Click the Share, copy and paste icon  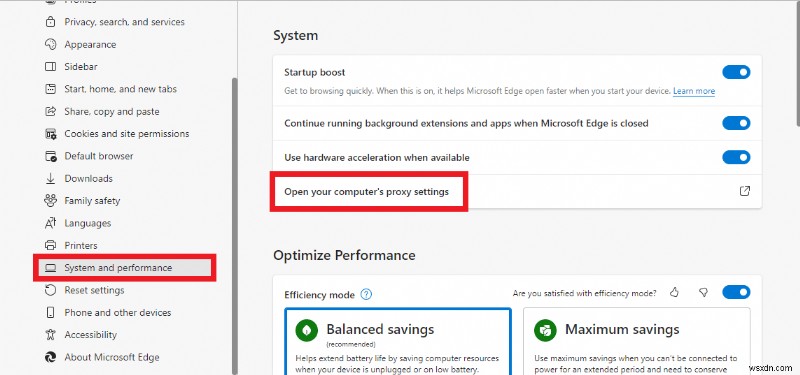tap(51, 111)
